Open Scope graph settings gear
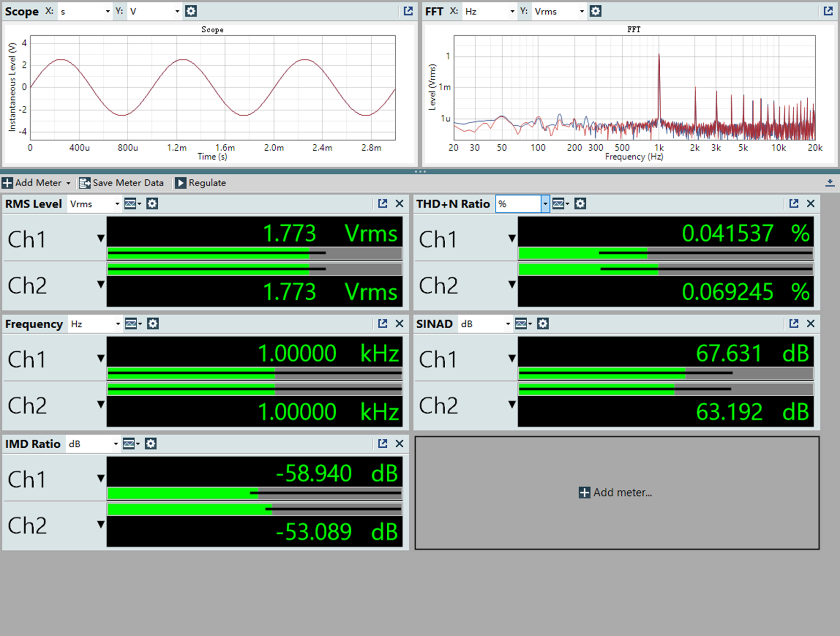The image size is (840, 636). tap(191, 11)
